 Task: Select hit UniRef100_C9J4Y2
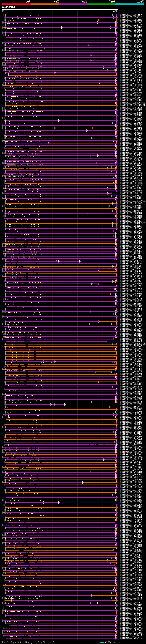pos(131,48)
